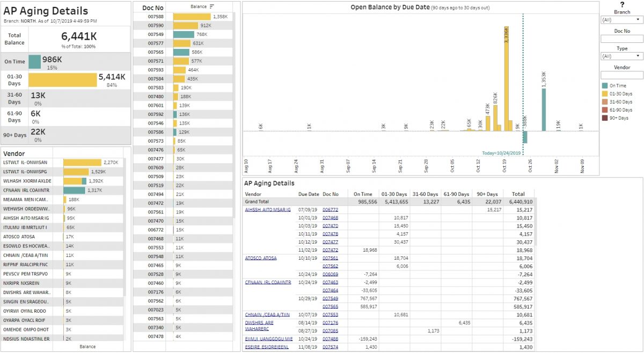Click the sort icon beside Balance header

212,6
